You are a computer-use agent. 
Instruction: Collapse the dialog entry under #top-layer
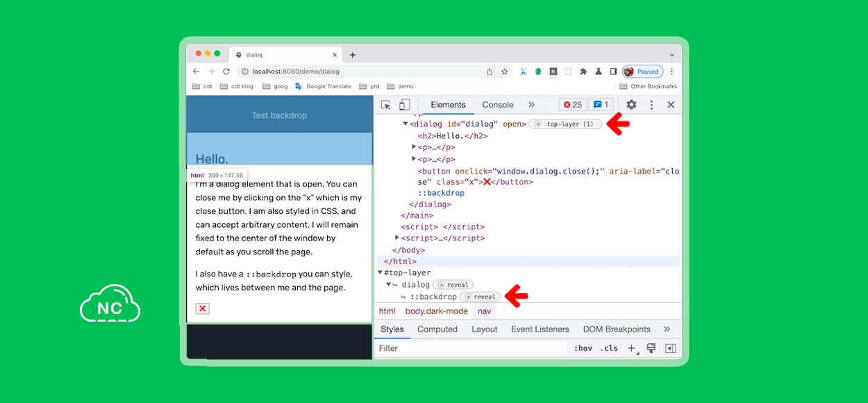click(389, 285)
